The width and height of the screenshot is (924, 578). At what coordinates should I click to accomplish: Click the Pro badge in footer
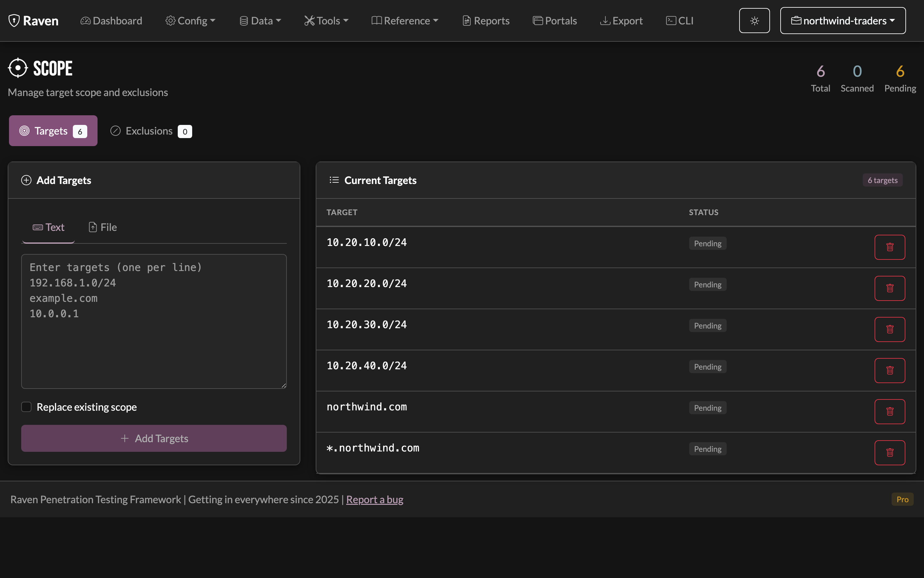click(x=902, y=499)
